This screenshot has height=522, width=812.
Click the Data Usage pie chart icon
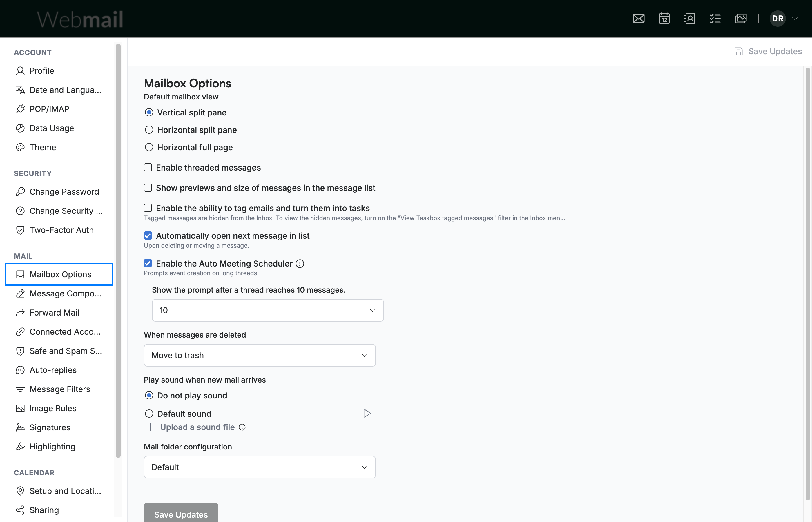[20, 128]
